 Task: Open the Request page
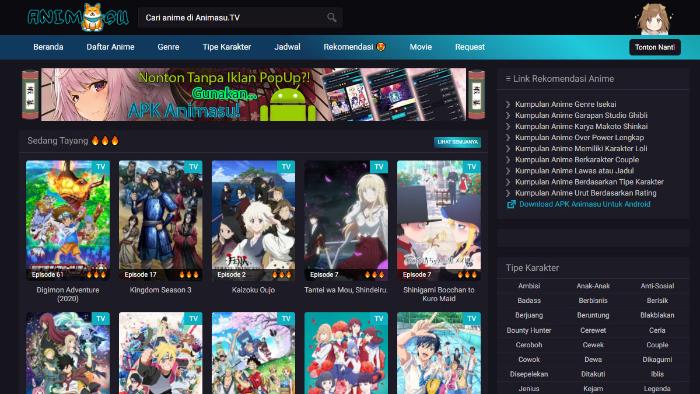click(470, 47)
